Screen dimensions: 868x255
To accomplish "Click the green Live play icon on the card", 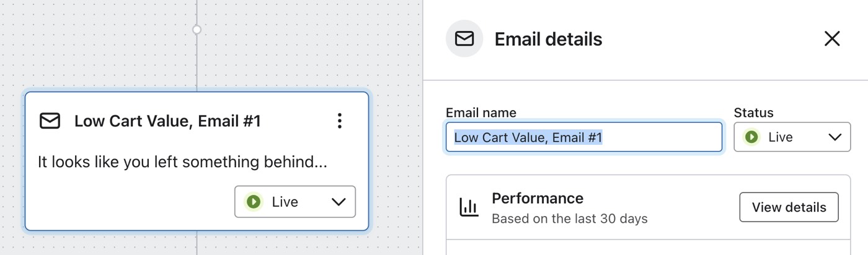I will coord(253,202).
